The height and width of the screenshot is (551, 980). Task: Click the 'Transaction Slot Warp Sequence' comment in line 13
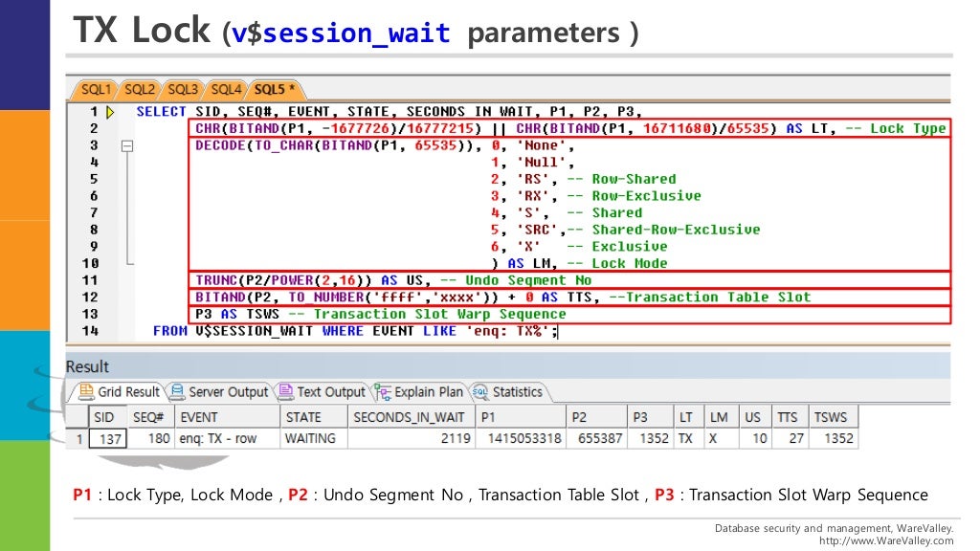click(x=427, y=314)
